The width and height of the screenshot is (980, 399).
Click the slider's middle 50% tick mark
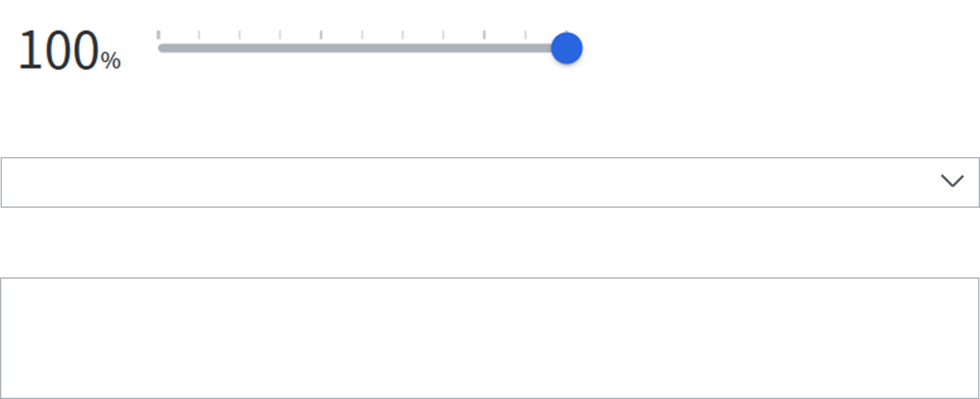(362, 49)
